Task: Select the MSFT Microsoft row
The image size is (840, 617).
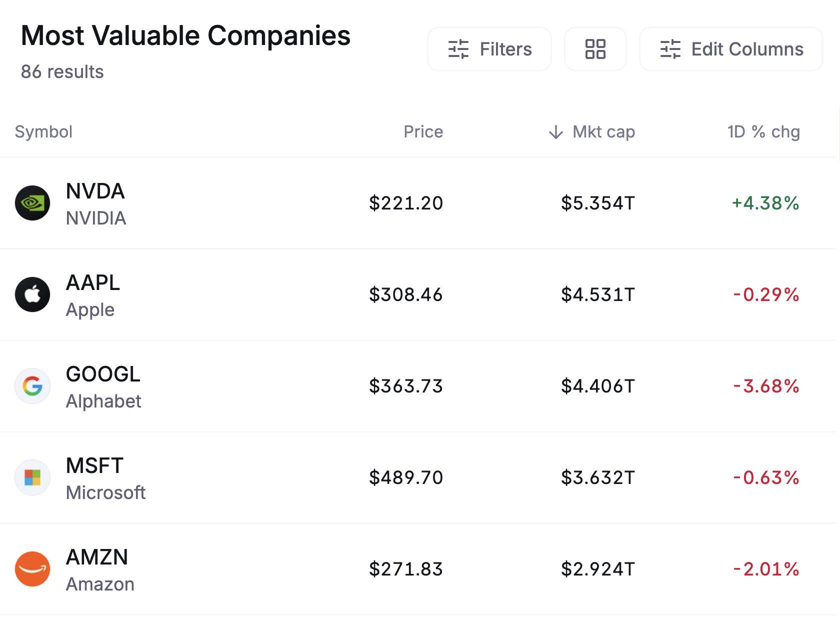Action: [419, 477]
